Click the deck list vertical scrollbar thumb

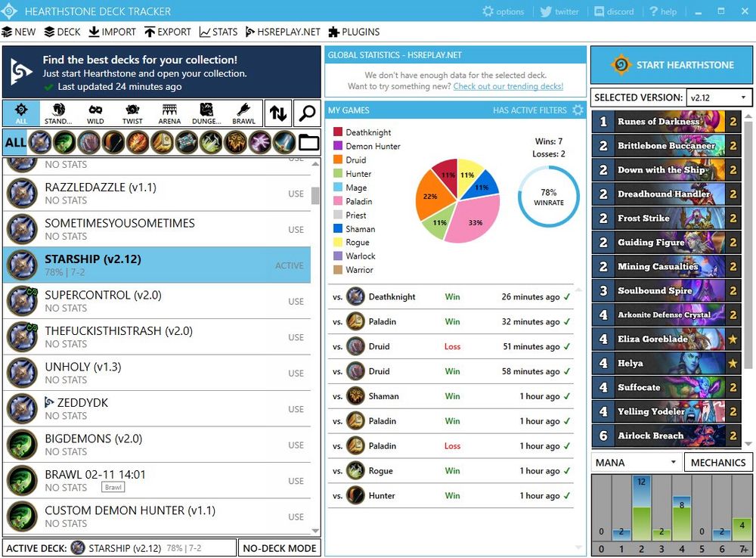tap(315, 196)
